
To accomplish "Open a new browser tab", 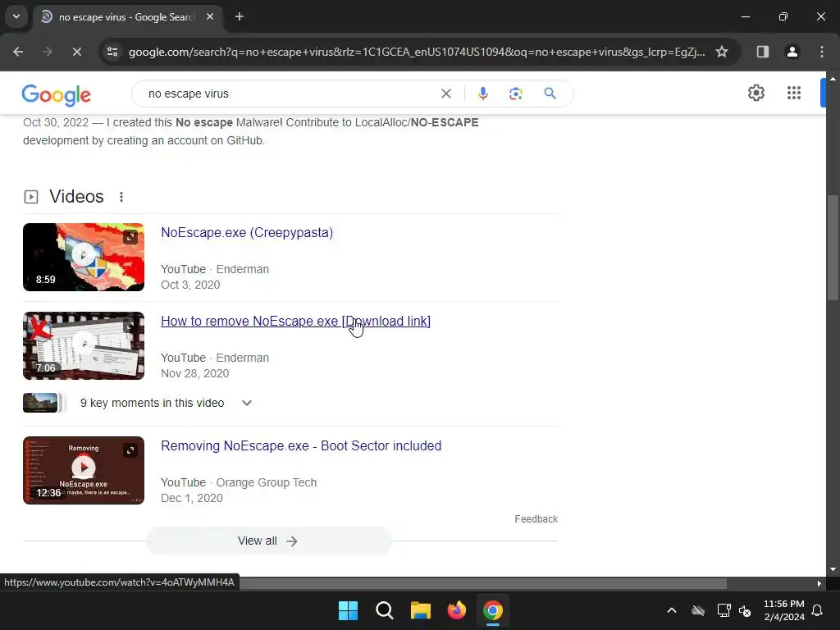I will 240,16.
